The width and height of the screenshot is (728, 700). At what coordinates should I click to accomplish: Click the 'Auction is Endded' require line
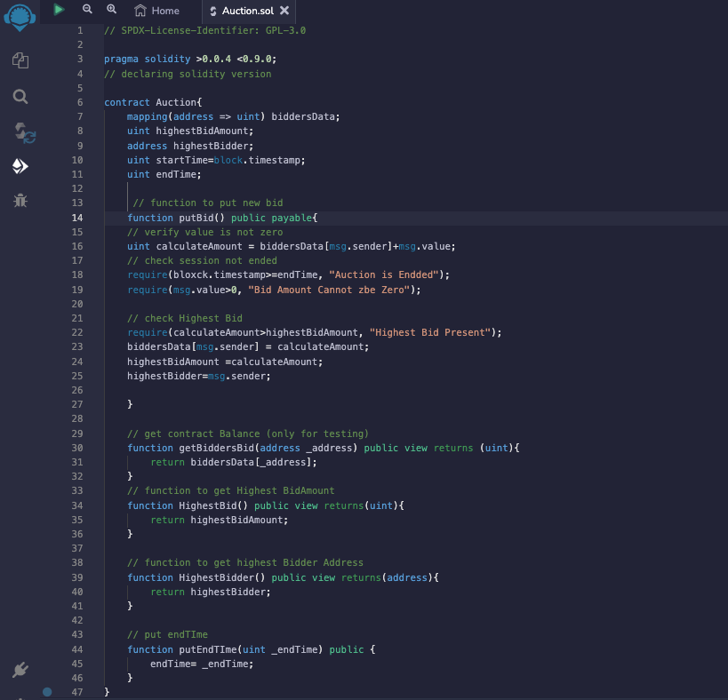[288, 274]
